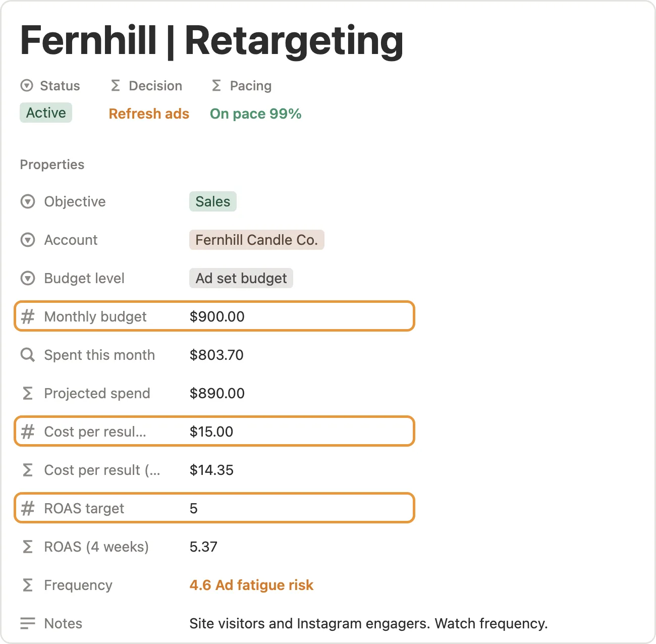
Task: Click the Budget level property label
Action: click(84, 279)
